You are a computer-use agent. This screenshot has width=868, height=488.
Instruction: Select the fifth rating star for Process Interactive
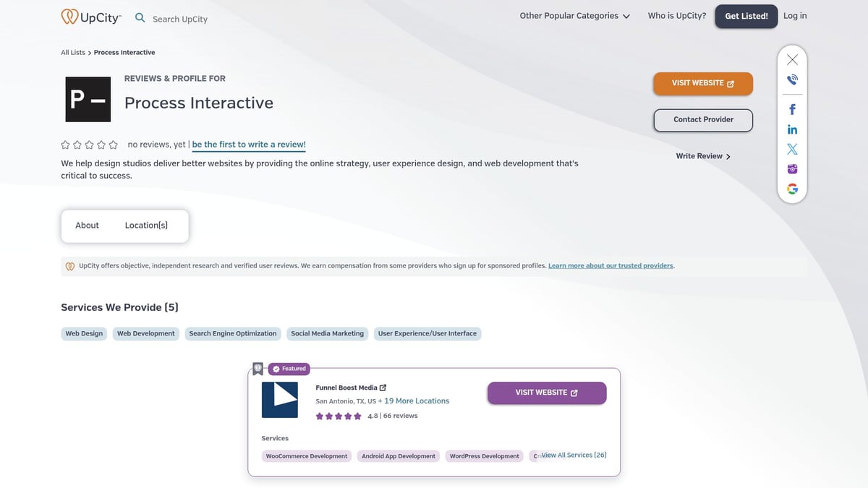[113, 144]
